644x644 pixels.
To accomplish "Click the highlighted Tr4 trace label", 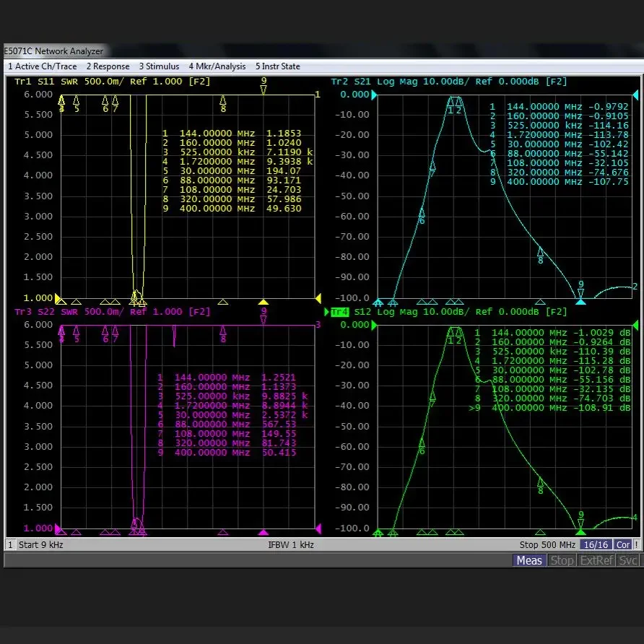I will [339, 312].
